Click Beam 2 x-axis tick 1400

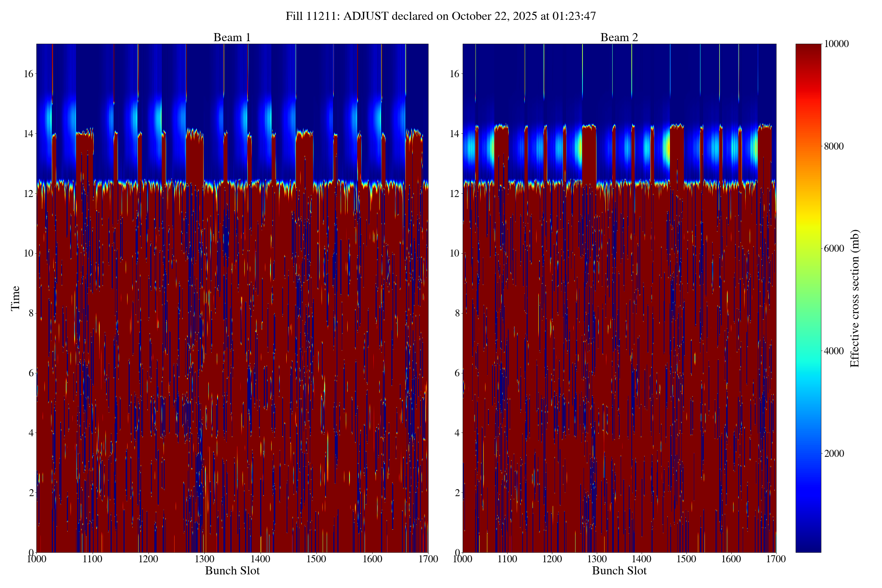pyautogui.click(x=641, y=559)
